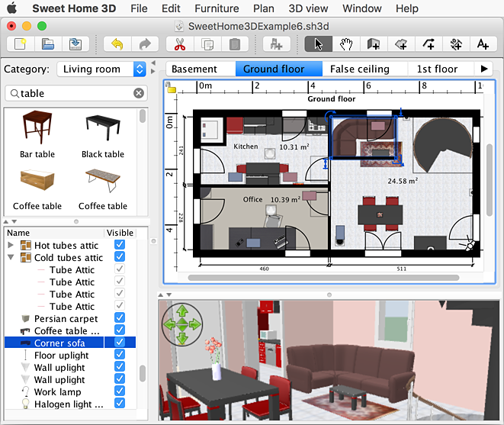Select the Add text label tool
This screenshot has width=504, height=425.
(483, 44)
